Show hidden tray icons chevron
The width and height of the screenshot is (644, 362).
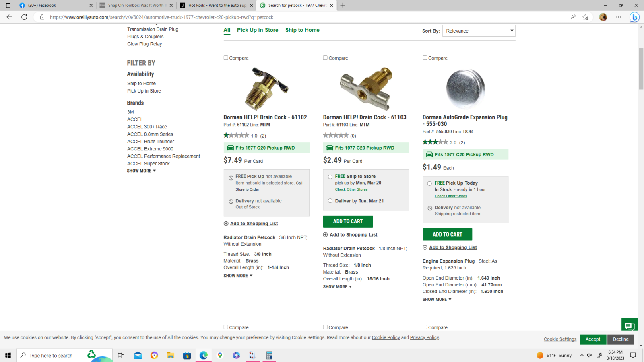(x=582, y=355)
